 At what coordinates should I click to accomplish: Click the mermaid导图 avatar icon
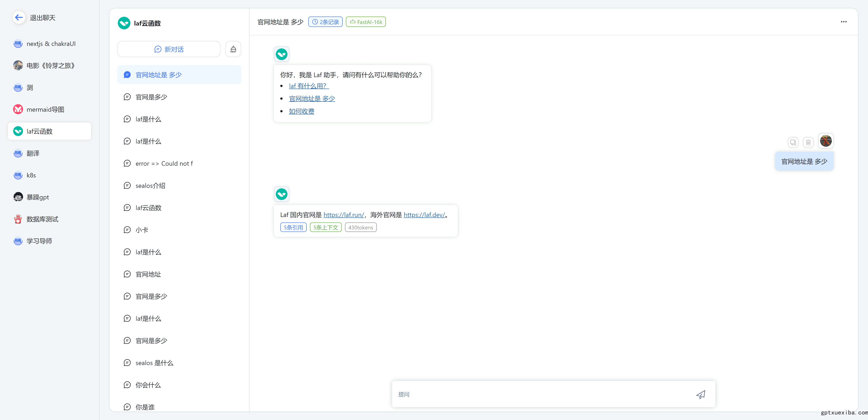click(x=18, y=109)
